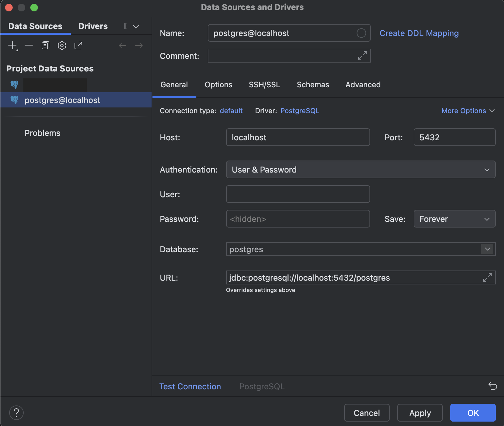Screen dimensions: 504x426
Task: Click the Test Connection link
Action: coord(190,386)
